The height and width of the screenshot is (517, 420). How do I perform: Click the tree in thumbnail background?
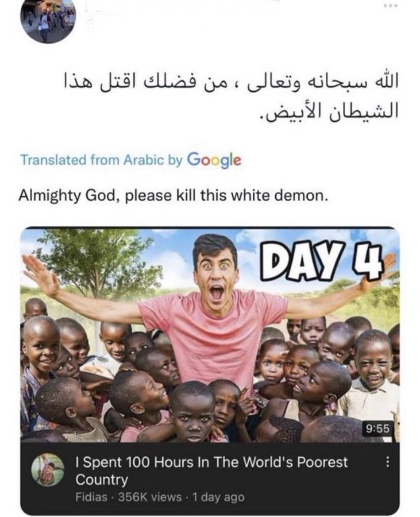[99, 260]
